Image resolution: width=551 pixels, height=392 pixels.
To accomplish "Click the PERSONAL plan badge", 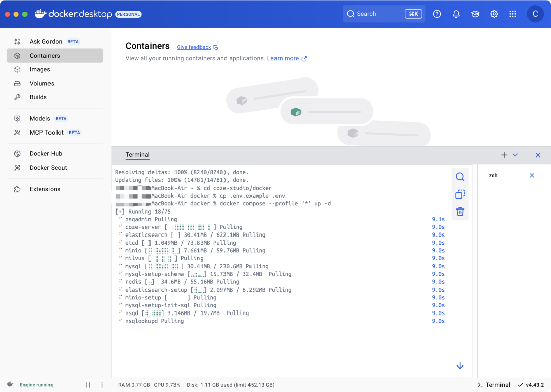I will pyautogui.click(x=128, y=14).
